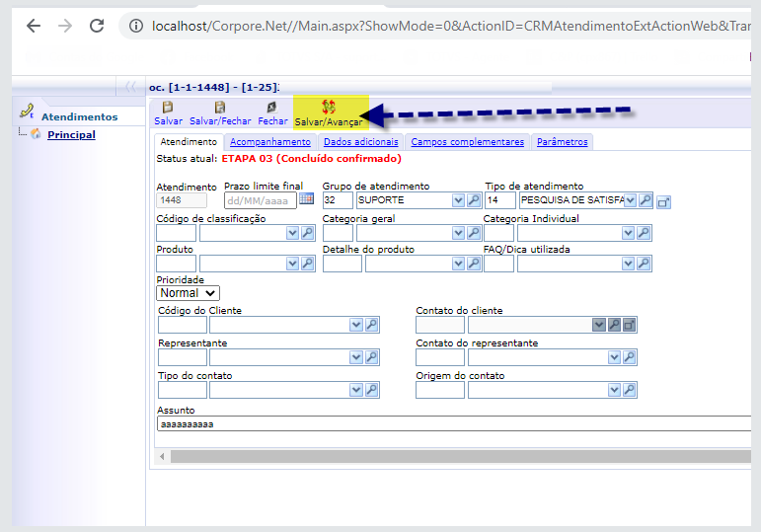Click Atendimentos sidebar heading
The height and width of the screenshot is (532, 761).
coord(80,117)
